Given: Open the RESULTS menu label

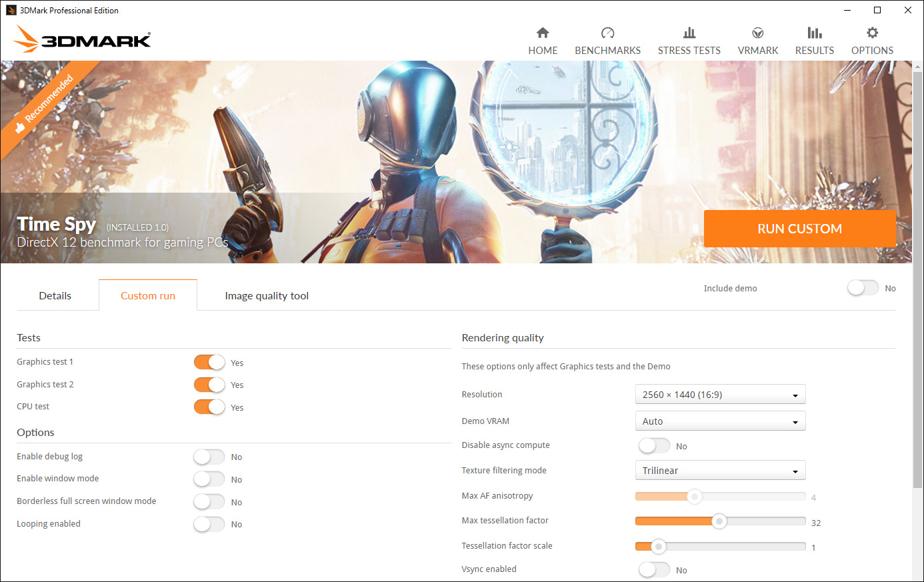Looking at the screenshot, I should [x=815, y=51].
